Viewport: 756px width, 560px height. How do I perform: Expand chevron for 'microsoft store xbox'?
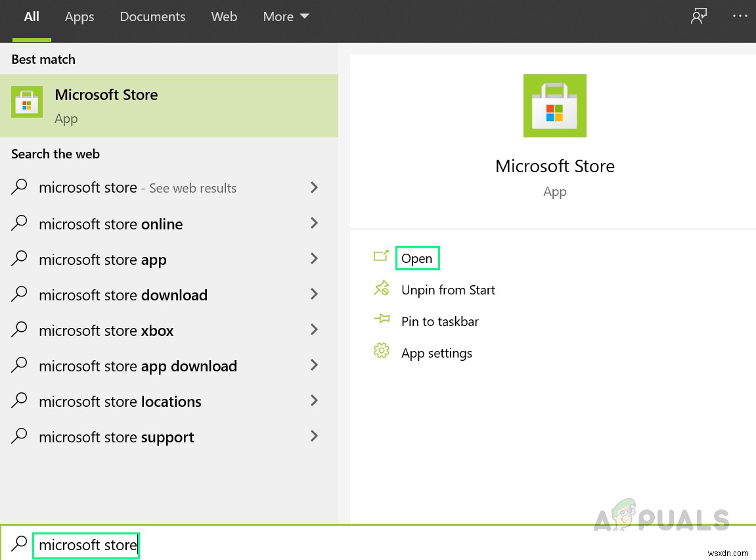coord(315,329)
